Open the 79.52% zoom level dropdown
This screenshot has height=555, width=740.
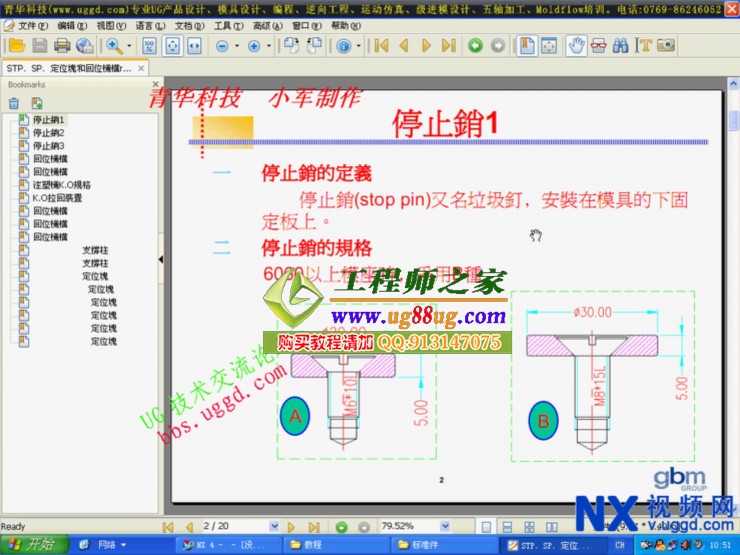[x=445, y=526]
